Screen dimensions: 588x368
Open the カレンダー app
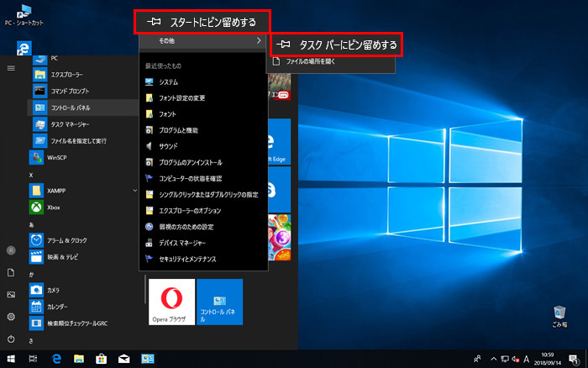[82, 307]
